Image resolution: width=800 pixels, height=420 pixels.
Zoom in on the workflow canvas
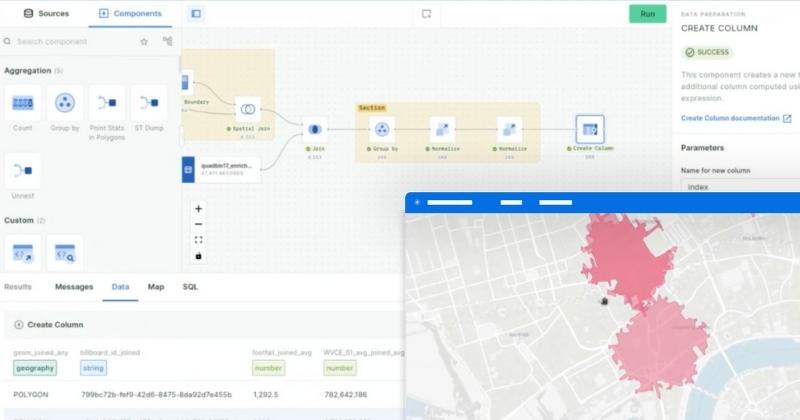click(198, 209)
